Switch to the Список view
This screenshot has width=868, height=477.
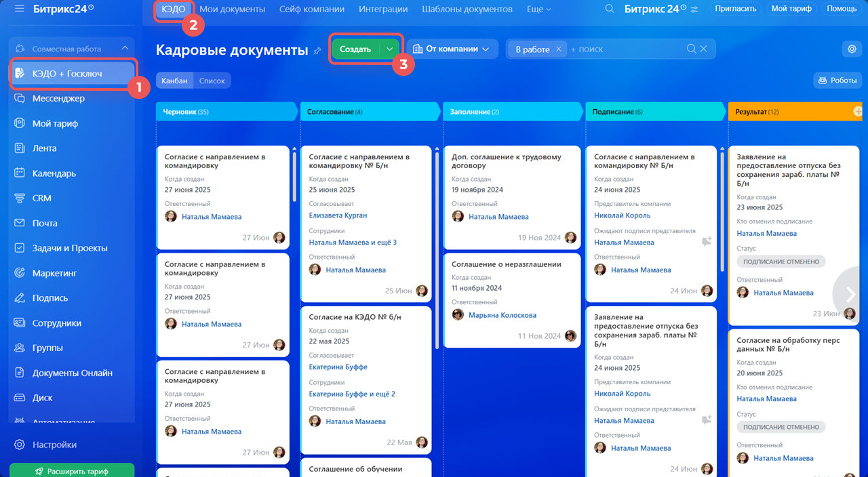coord(212,81)
